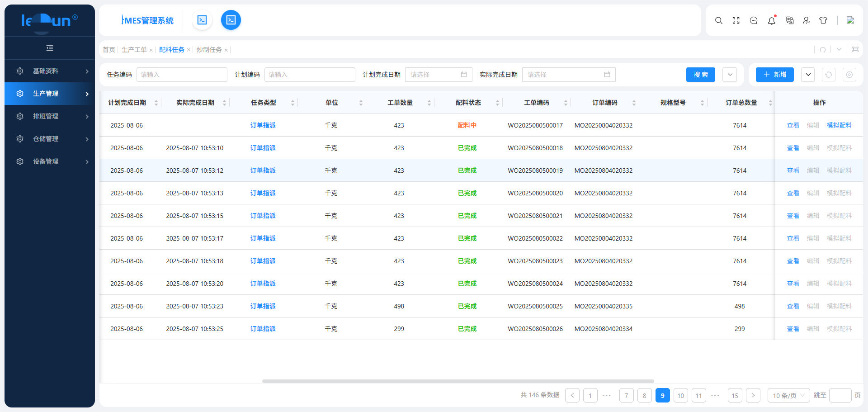Click the blue highlighted terminal icon
868x412 pixels.
coord(231,20)
